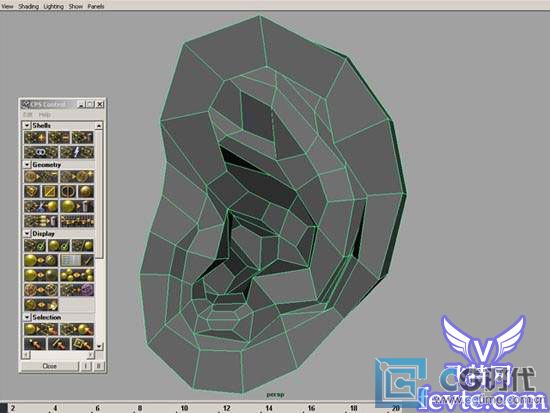Open the Panels menu
Viewport: 550px width, 413px height.
pos(96,6)
